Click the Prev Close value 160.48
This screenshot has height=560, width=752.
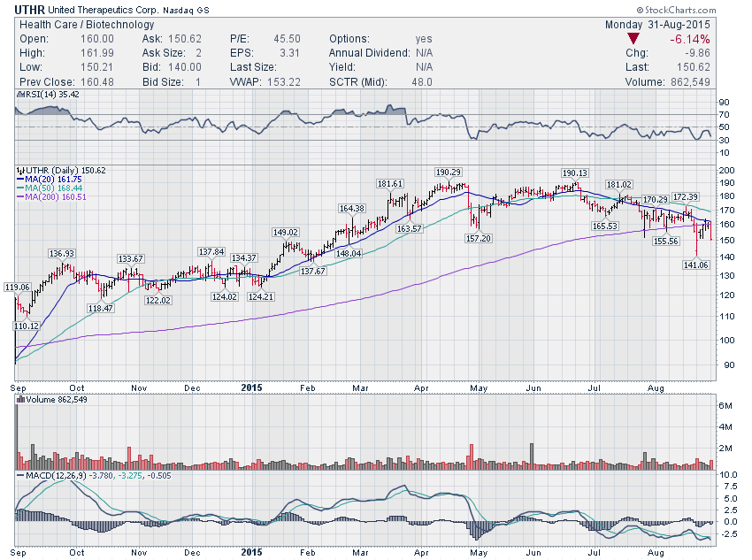click(97, 82)
